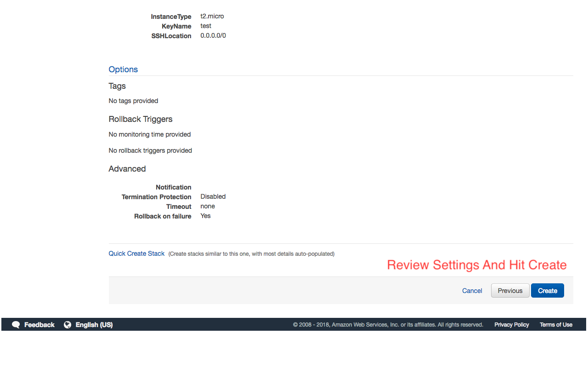The height and width of the screenshot is (368, 588).
Task: Click the Tags heading
Action: click(x=117, y=86)
